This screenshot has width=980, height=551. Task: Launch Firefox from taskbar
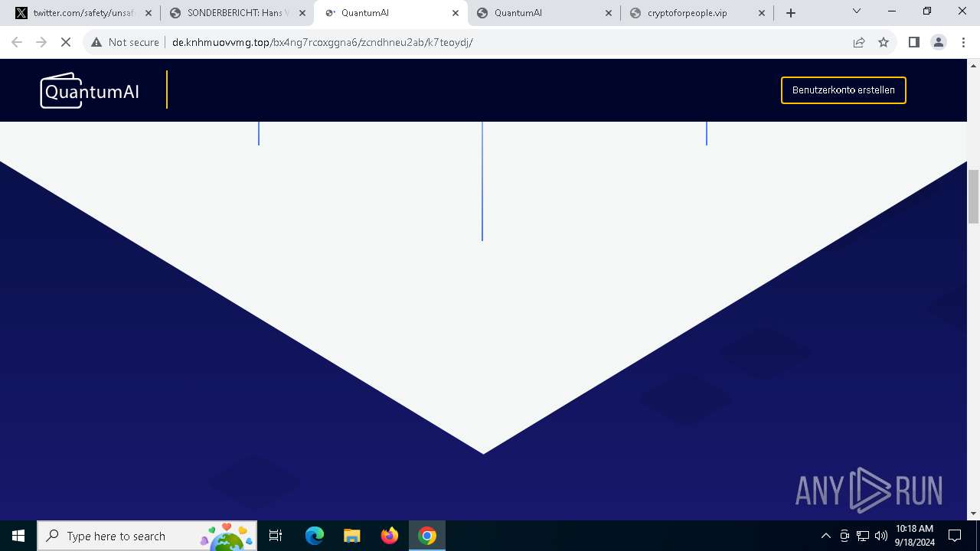pyautogui.click(x=390, y=536)
